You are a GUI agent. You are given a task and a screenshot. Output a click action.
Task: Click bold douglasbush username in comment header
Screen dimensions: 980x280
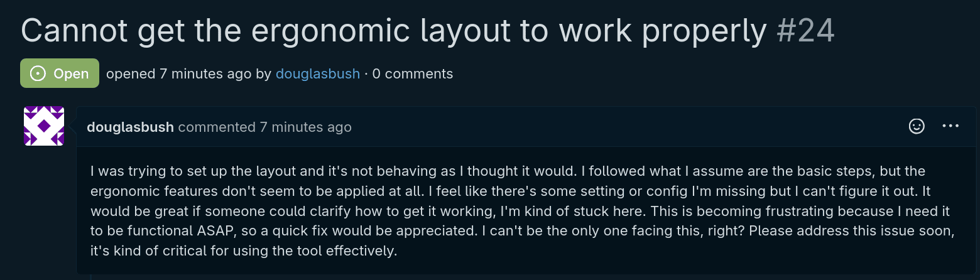click(x=130, y=127)
